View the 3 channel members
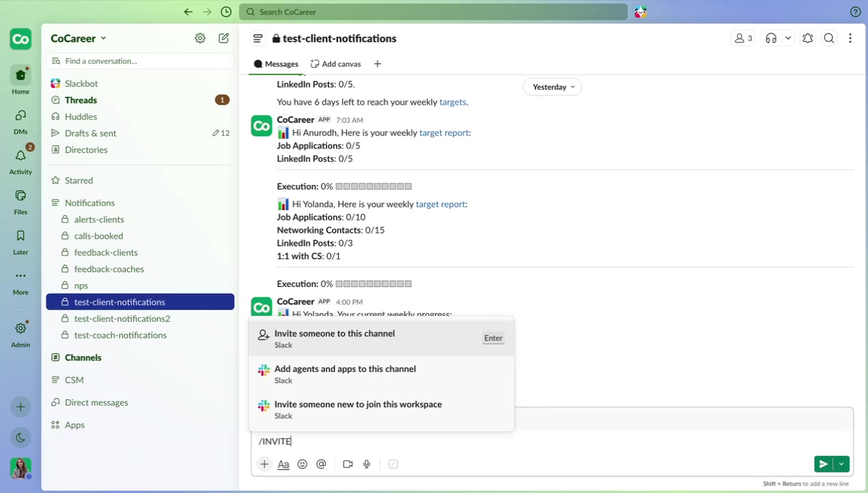Screen dimensions: 868x493 pyautogui.click(x=743, y=38)
